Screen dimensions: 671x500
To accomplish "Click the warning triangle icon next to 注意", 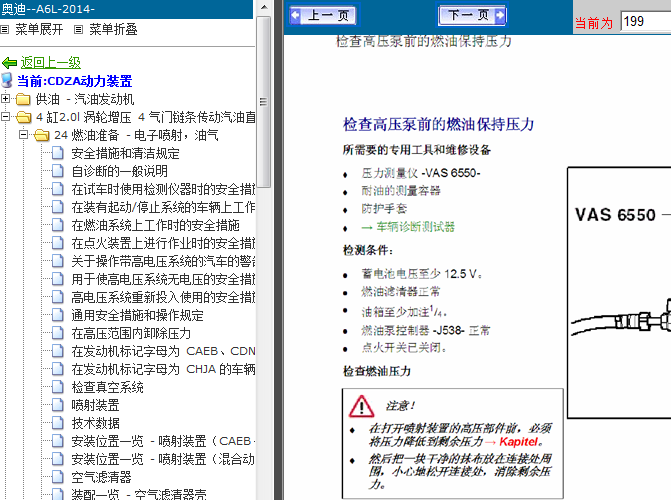I will click(x=360, y=405).
